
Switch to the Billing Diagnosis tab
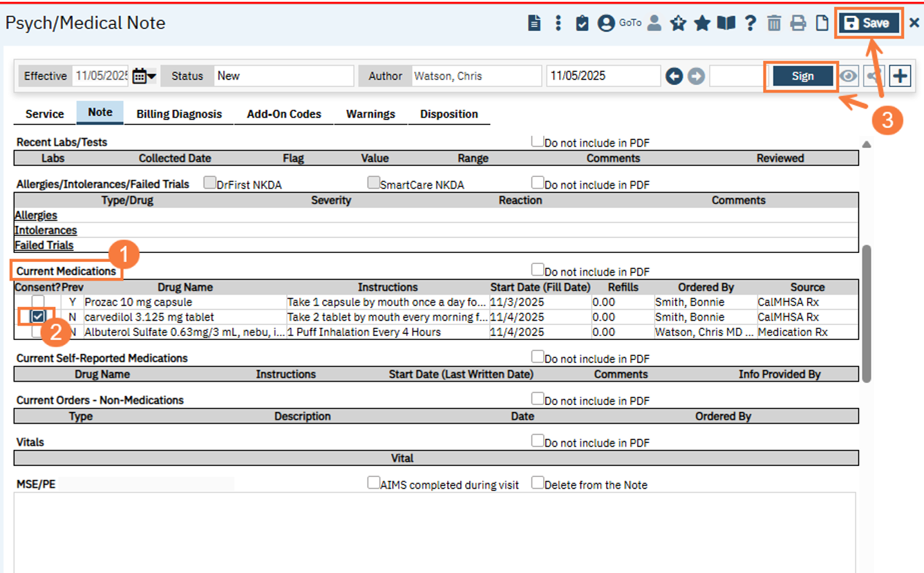tap(179, 114)
